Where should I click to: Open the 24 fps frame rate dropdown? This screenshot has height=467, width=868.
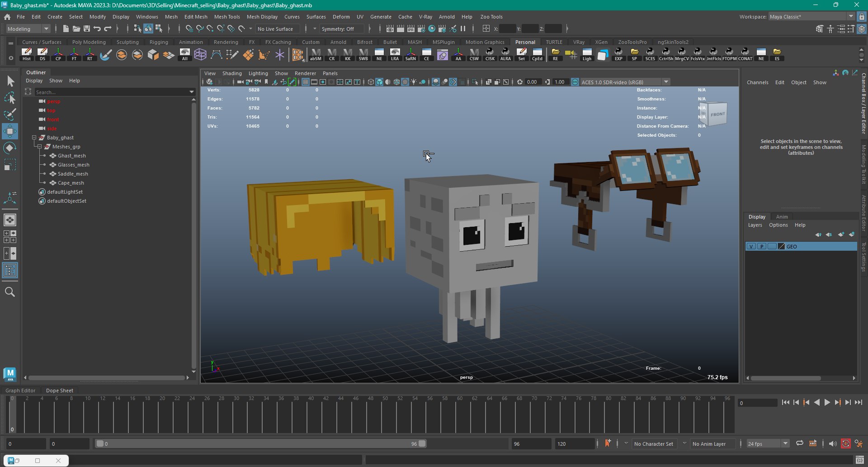click(x=768, y=443)
